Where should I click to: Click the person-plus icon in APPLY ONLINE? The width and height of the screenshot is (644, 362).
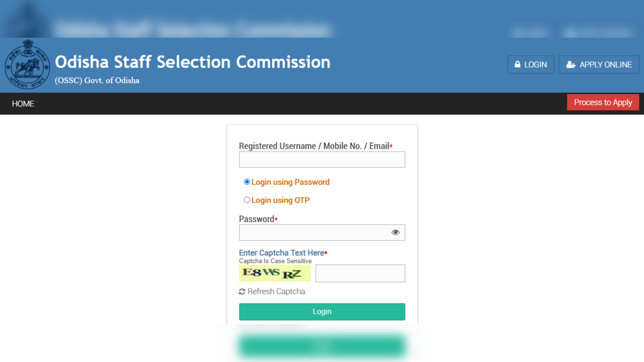570,64
